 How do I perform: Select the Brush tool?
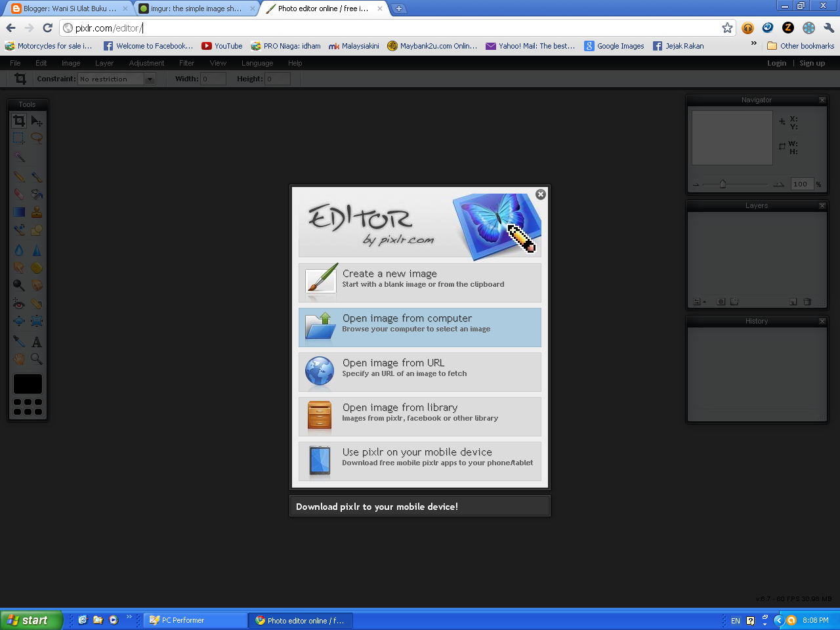(37, 177)
